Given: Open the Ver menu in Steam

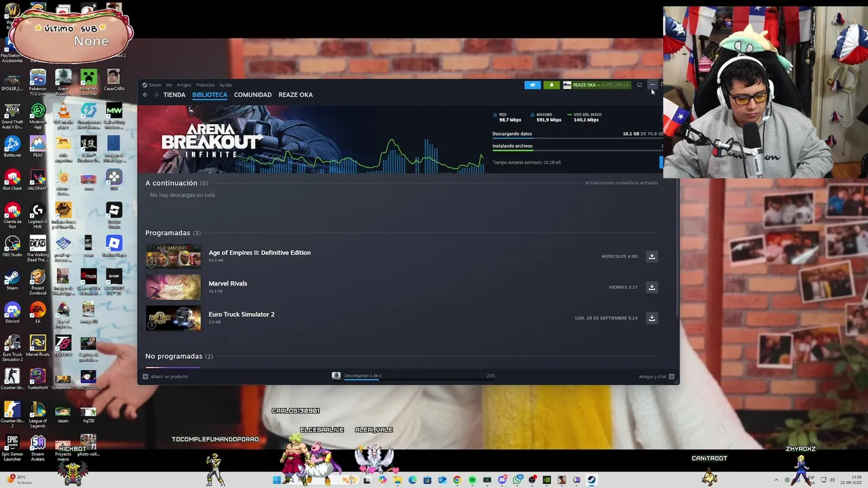Looking at the screenshot, I should click(x=169, y=85).
